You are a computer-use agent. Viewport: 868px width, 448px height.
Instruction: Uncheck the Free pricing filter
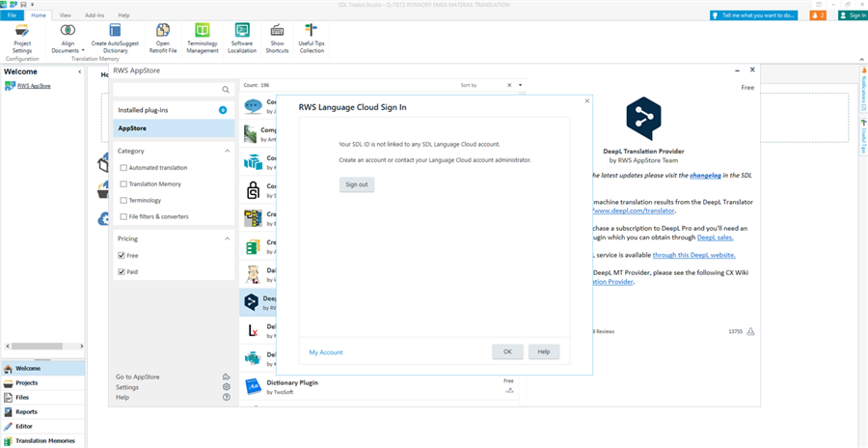122,256
